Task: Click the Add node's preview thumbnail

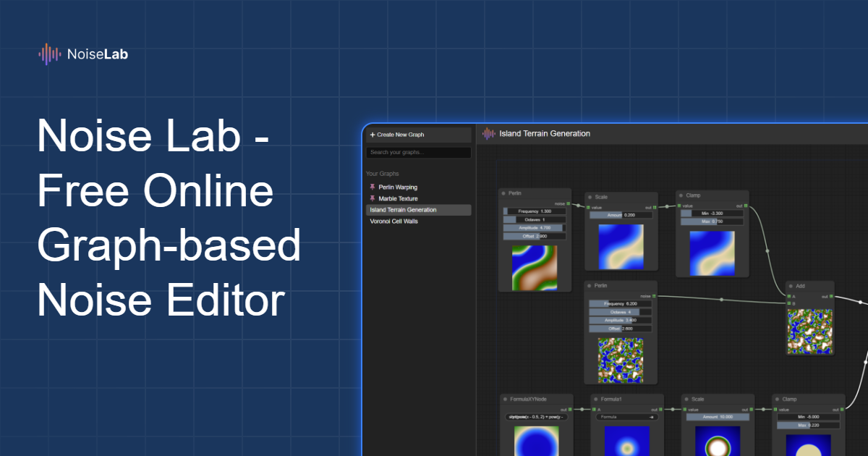Action: pos(810,330)
